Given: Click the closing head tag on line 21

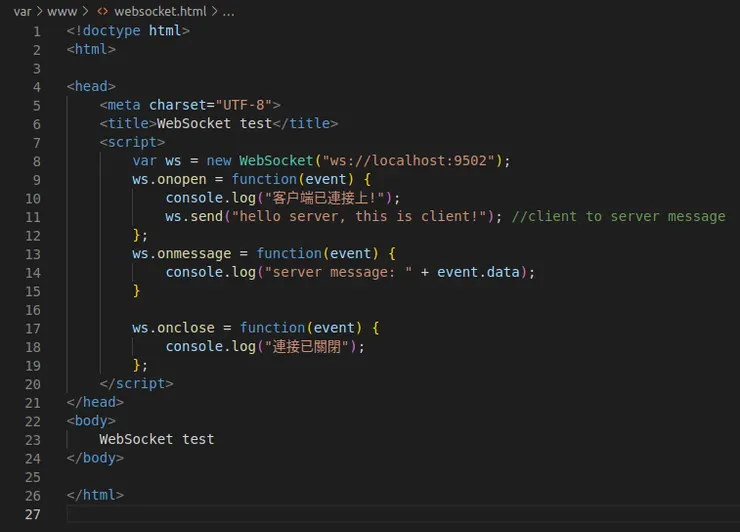Looking at the screenshot, I should click(95, 402).
